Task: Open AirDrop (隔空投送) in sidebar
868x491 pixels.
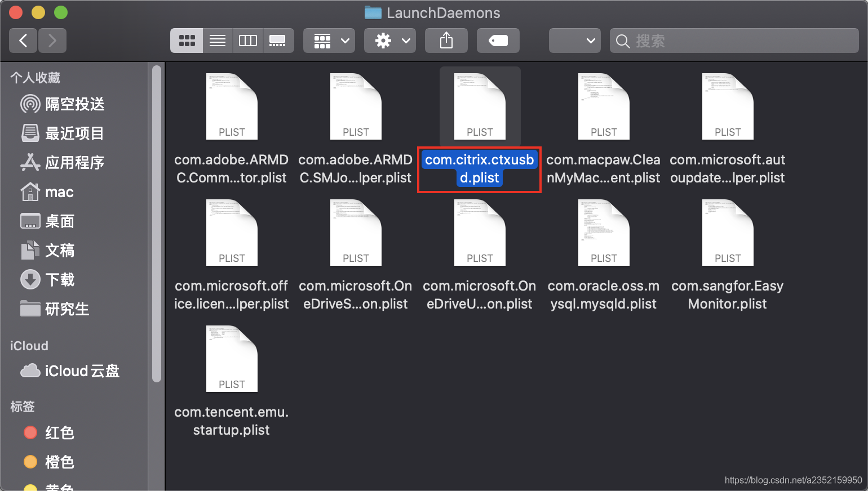Action: pos(74,104)
